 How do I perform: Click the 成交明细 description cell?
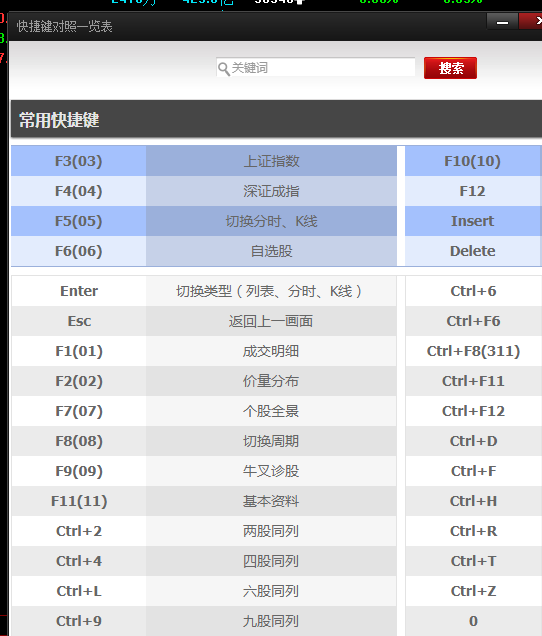[x=271, y=351]
